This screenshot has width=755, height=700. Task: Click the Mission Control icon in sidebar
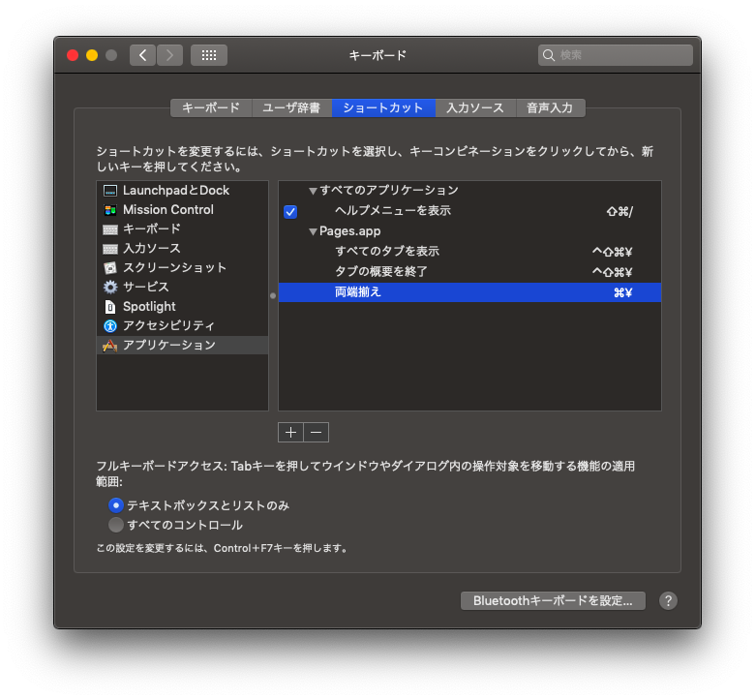[109, 210]
